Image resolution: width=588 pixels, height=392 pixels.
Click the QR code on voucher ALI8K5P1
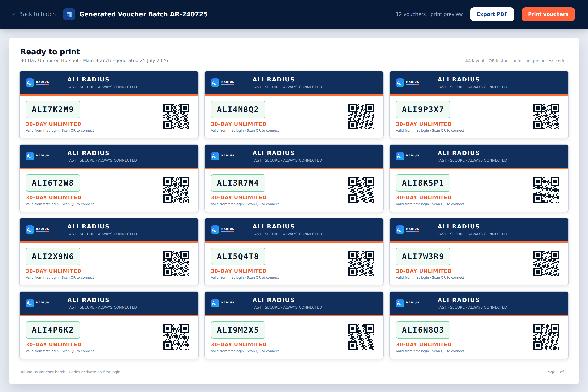[x=546, y=190]
